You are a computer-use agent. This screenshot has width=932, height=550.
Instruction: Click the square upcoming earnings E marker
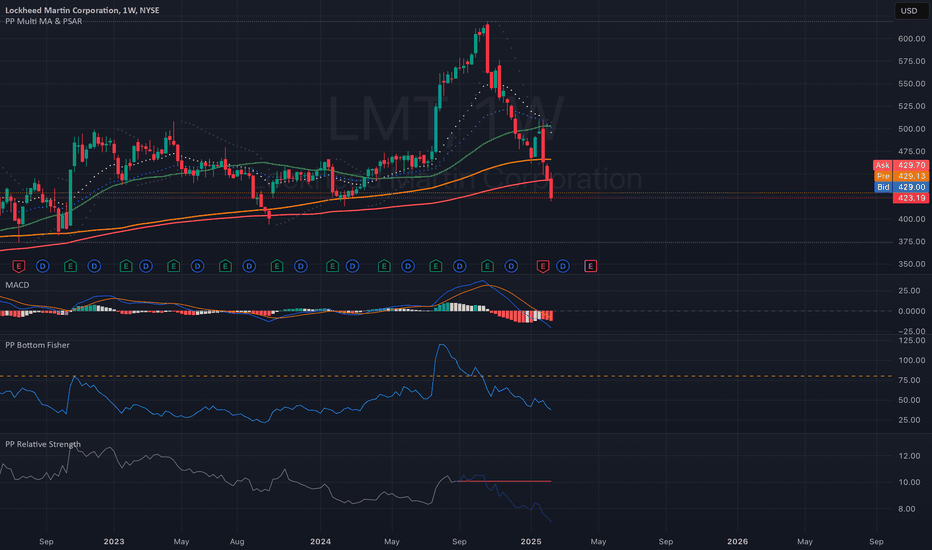click(x=590, y=266)
